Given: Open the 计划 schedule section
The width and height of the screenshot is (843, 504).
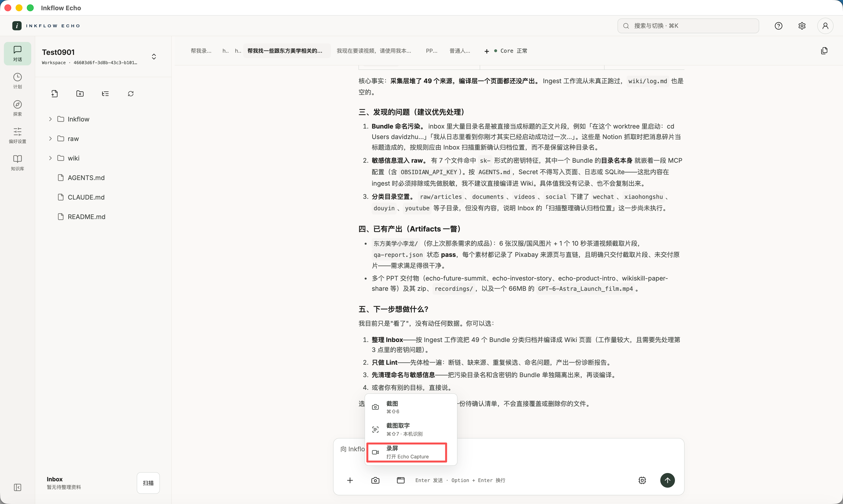Looking at the screenshot, I should [x=17, y=81].
